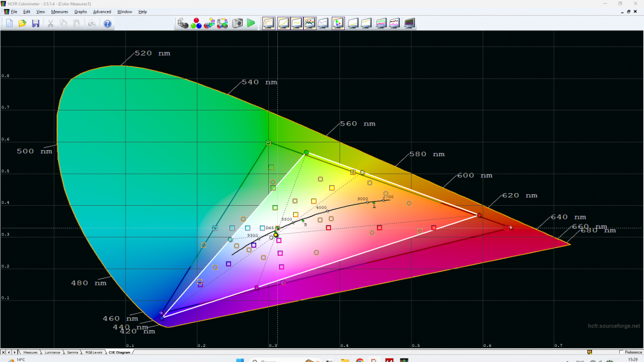Click the New document icon
Viewport: 644px width, 362px height.
coord(9,24)
